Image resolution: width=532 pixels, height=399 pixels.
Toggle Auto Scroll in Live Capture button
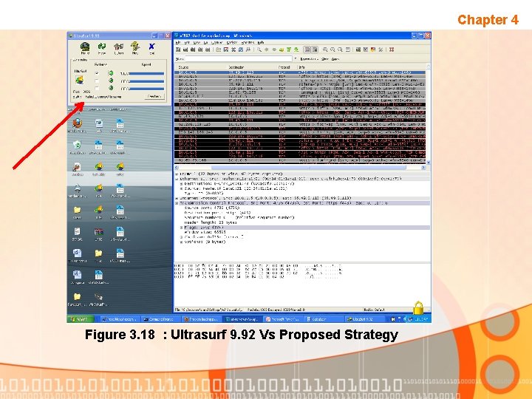(315, 50)
